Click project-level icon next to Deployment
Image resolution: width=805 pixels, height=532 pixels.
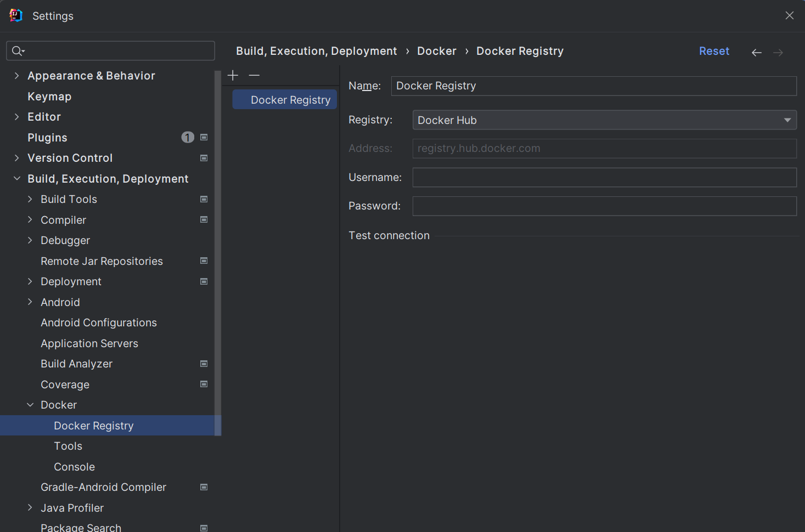tap(204, 281)
